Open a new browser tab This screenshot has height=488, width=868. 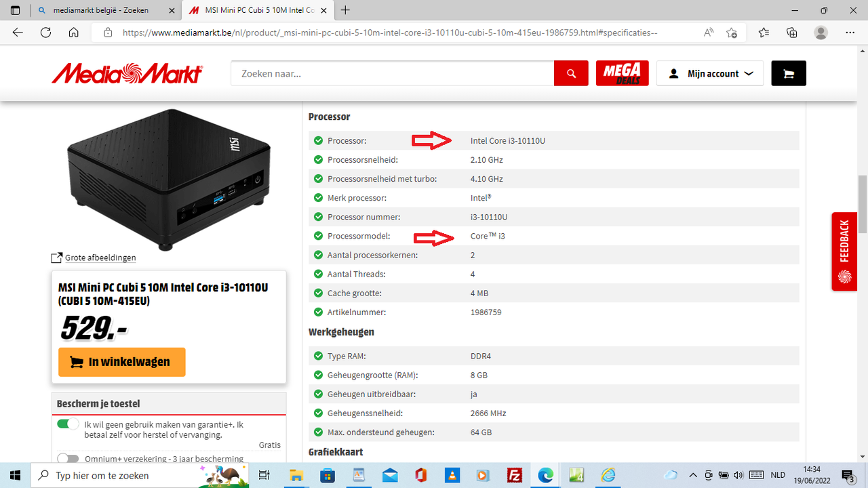pos(346,10)
